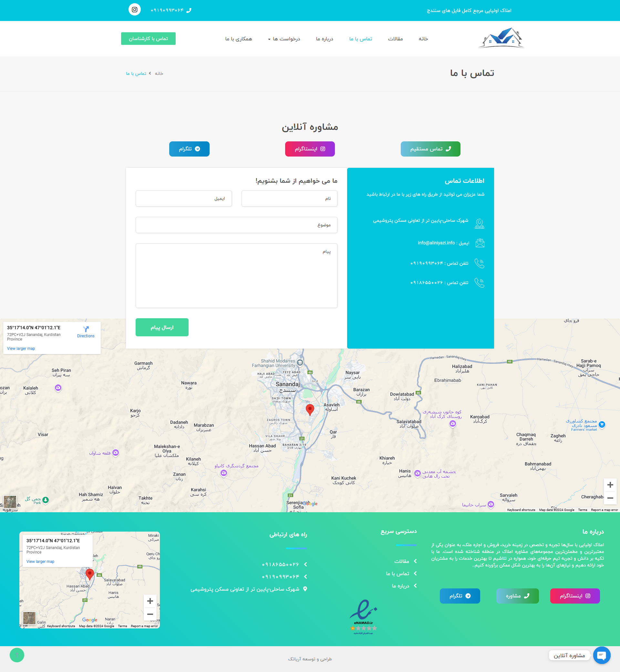Image resolution: width=620 pixels, height=672 pixels.
Task: Toggle satellite view thumbnail on large map
Action: 10,502
